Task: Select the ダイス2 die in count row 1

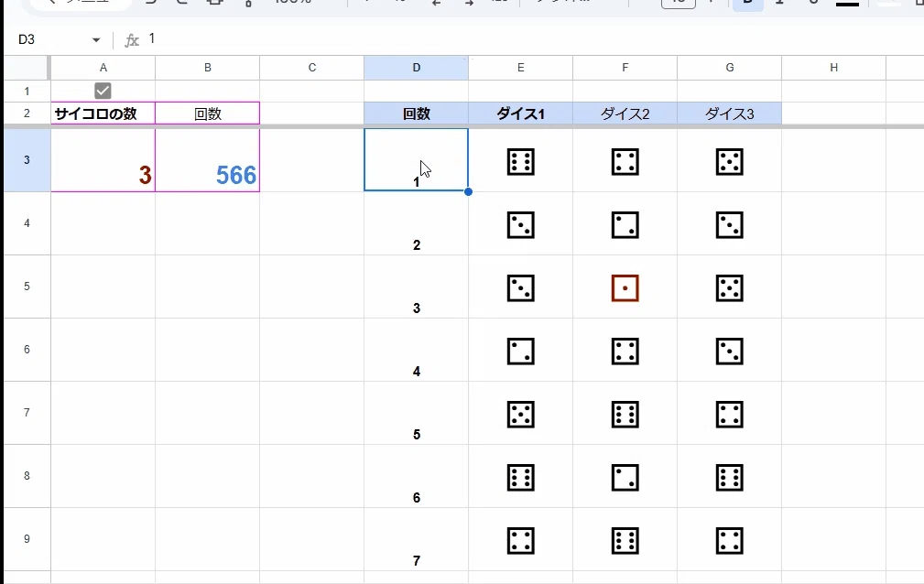Action: (625, 161)
